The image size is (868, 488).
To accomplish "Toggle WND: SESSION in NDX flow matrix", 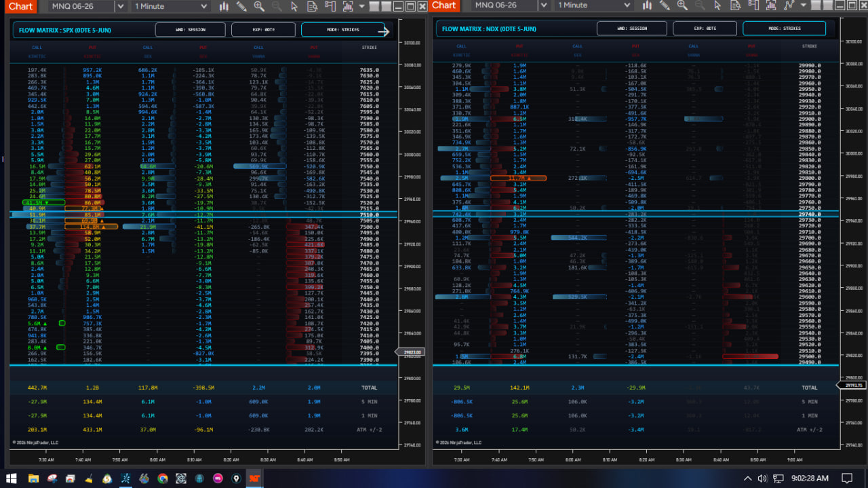I will 632,29.
